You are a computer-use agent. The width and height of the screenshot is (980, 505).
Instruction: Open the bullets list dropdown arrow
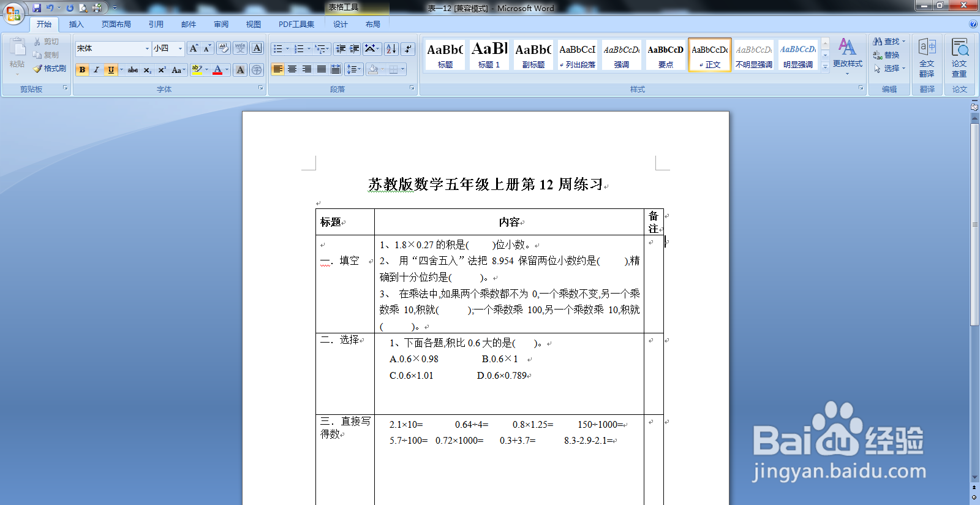287,49
